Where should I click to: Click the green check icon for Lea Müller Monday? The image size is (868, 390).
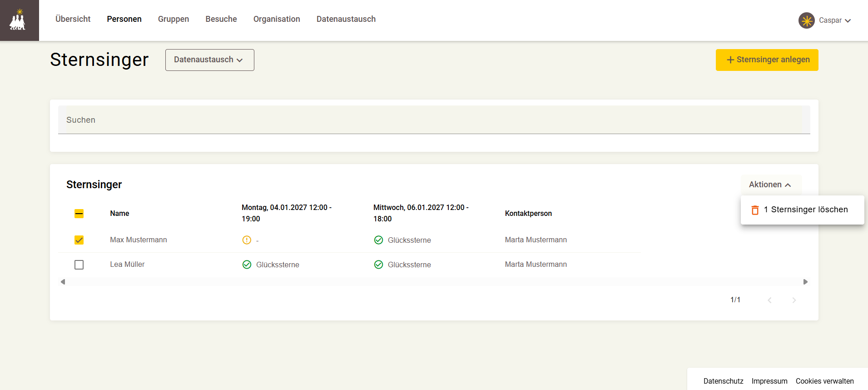tap(247, 265)
